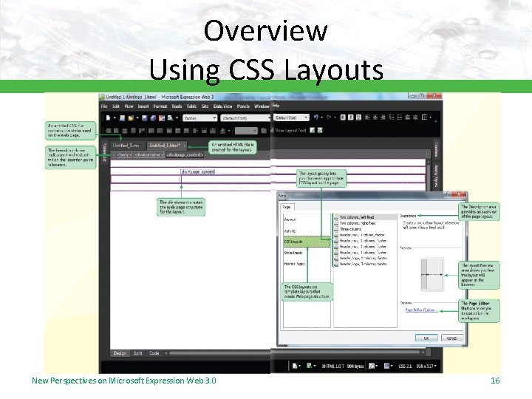Click the second icon after Show Layout Tool
Viewport: 532px width, 399px height.
320,130
